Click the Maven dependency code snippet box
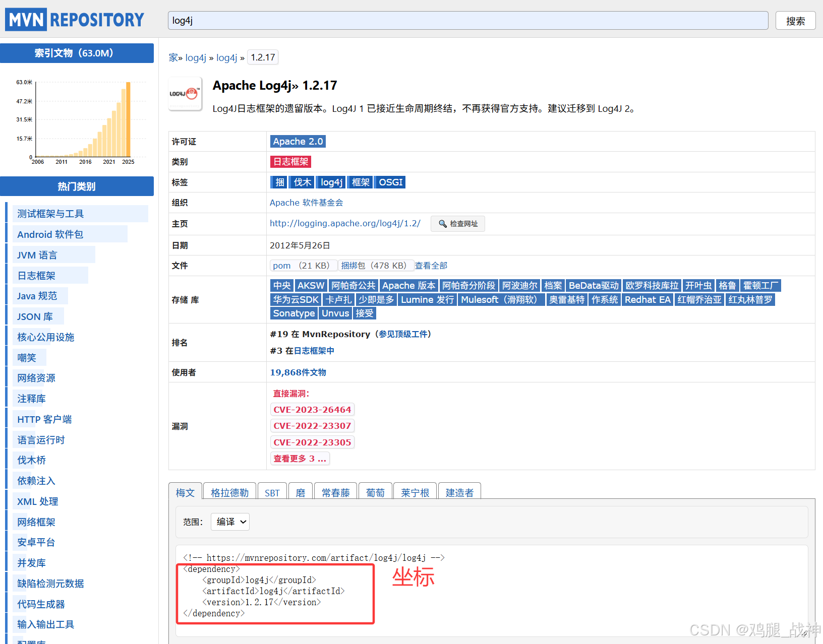 pos(491,591)
